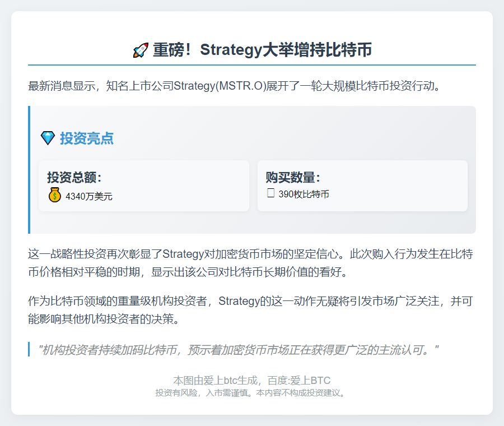
Task: Click the blue vertical bar beside the quote
Action: coord(29,350)
